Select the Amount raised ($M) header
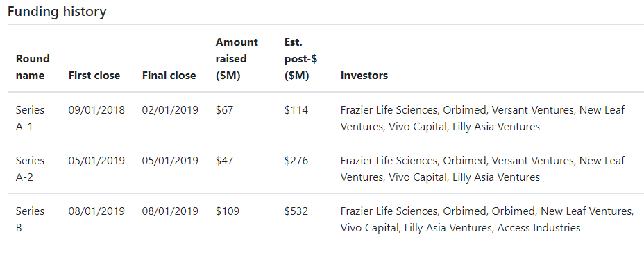644x273 pixels. pos(237,59)
